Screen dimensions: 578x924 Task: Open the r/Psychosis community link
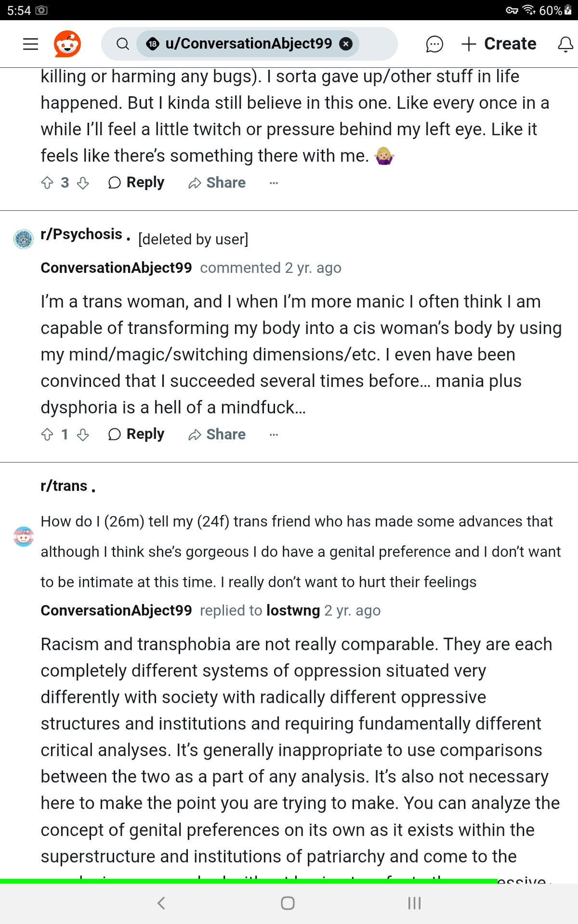coord(81,234)
